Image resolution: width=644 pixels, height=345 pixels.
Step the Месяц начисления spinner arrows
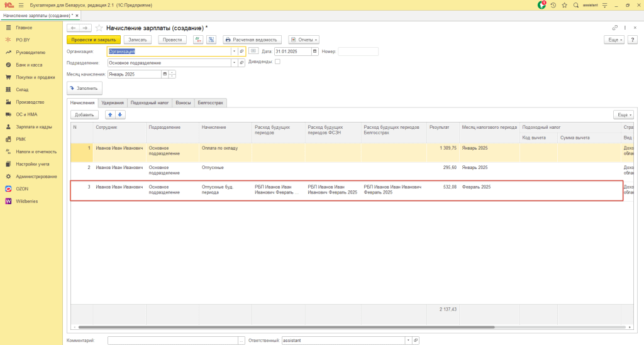[x=172, y=74]
